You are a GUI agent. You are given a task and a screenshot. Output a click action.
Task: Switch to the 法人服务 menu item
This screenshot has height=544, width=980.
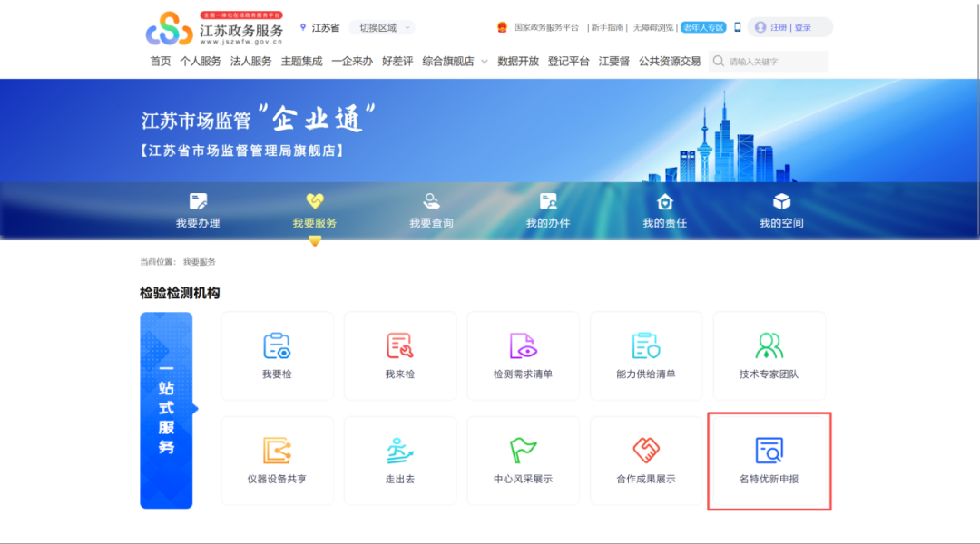coord(250,61)
